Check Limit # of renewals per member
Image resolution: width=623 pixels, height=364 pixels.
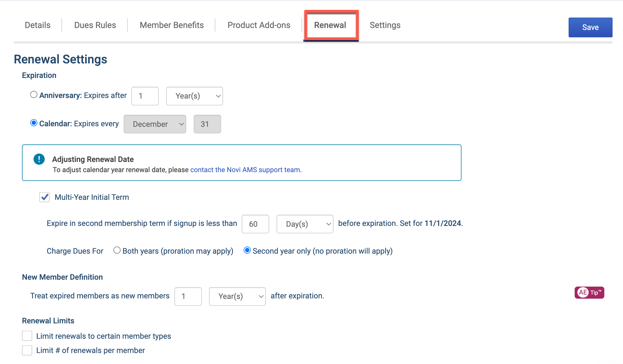point(27,350)
